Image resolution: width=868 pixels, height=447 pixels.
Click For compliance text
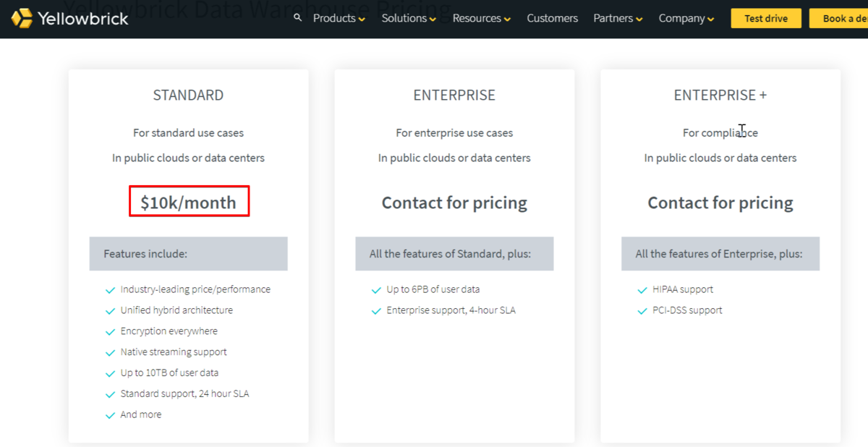pos(720,133)
